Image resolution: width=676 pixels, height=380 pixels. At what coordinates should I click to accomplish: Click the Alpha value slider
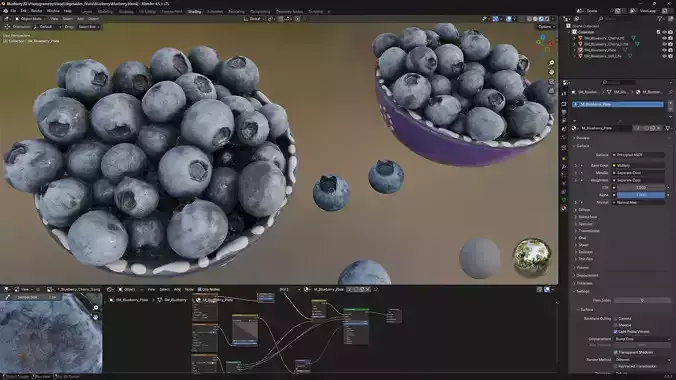click(641, 195)
